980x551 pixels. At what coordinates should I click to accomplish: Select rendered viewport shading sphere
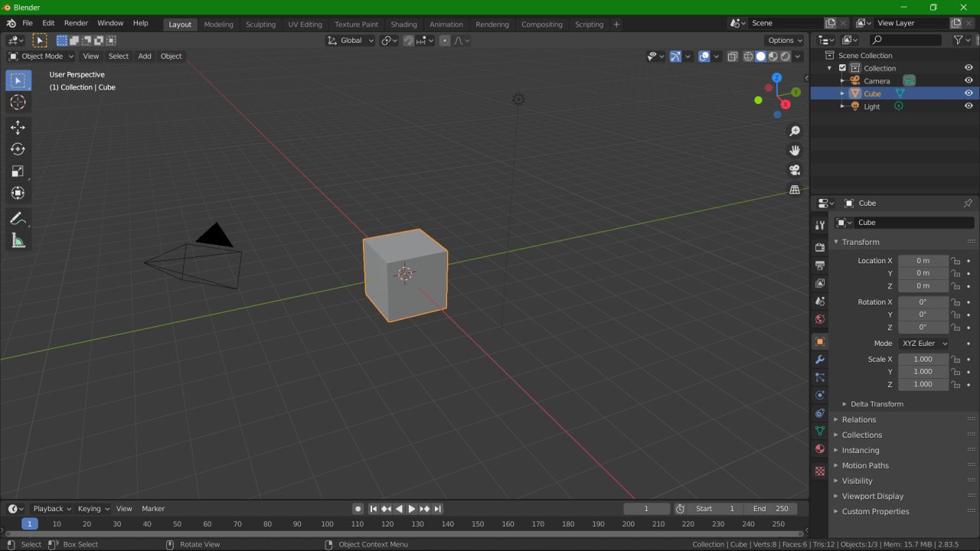785,57
